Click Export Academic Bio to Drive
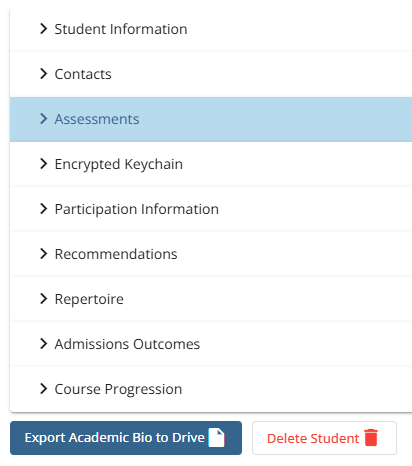The image size is (412, 466). pos(126,438)
